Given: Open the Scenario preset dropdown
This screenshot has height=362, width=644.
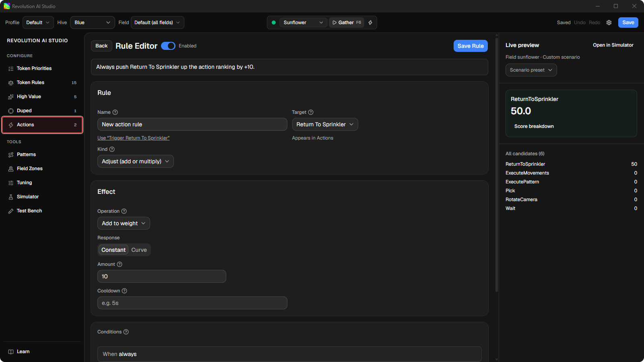Looking at the screenshot, I should coord(531,70).
